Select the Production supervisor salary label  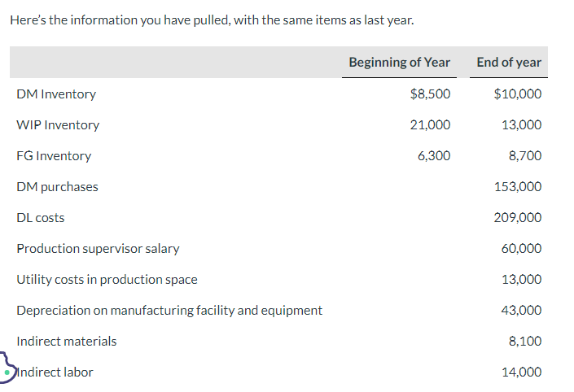pyautogui.click(x=98, y=249)
